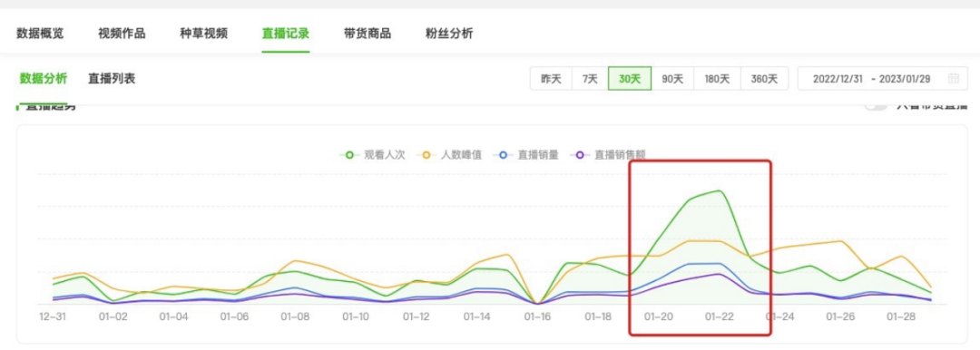
Task: Choose the 昨天 time range
Action: [552, 79]
